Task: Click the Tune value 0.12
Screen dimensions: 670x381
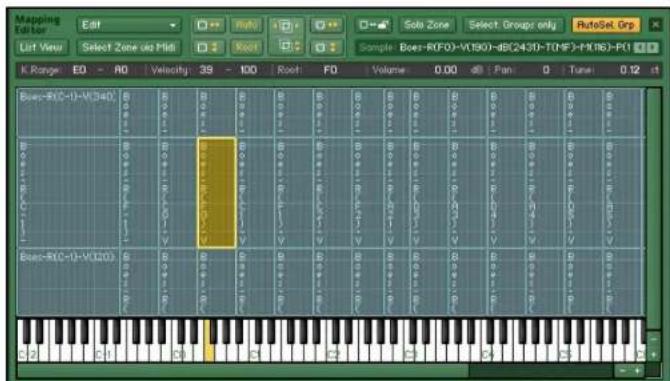Action: tap(630, 70)
